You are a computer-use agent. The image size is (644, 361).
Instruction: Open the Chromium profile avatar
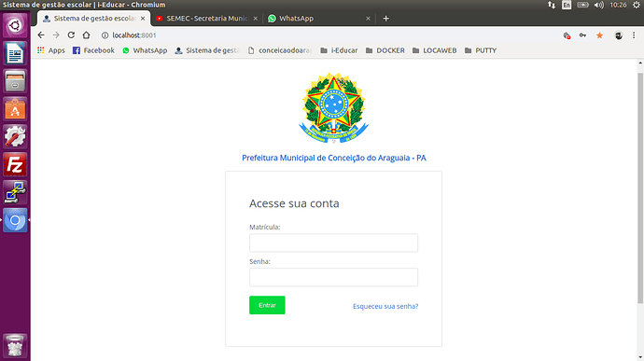pyautogui.click(x=619, y=35)
